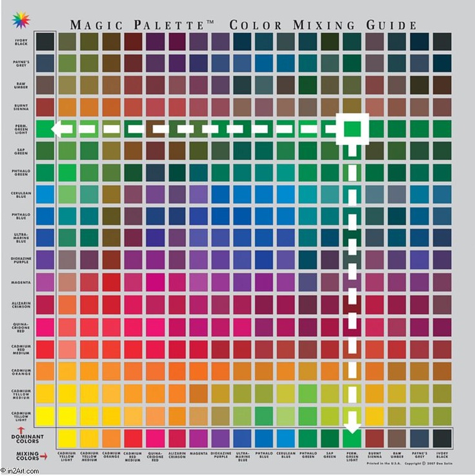Click the white left-pointing arrowhead
The image size is (475, 476).
(x=61, y=129)
